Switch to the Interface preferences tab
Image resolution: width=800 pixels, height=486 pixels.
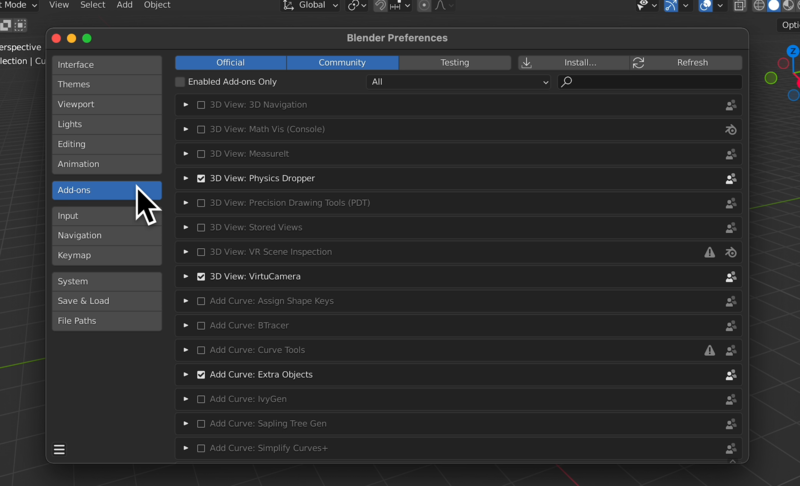tap(107, 65)
